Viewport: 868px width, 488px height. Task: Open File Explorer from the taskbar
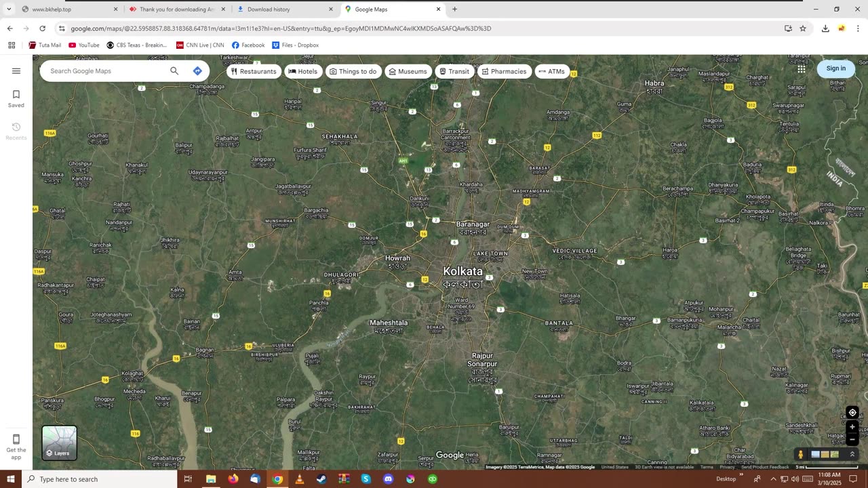tap(211, 479)
